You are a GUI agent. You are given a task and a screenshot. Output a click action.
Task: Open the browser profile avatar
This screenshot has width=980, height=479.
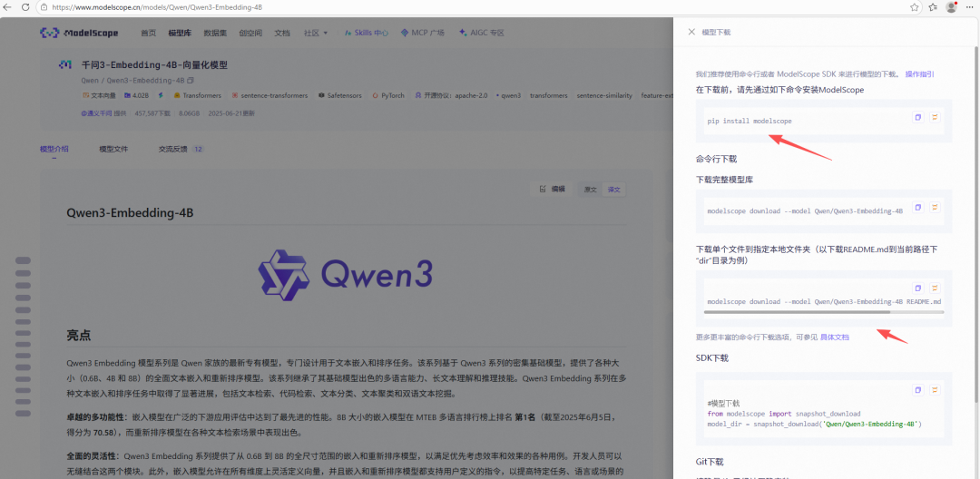[951, 7]
